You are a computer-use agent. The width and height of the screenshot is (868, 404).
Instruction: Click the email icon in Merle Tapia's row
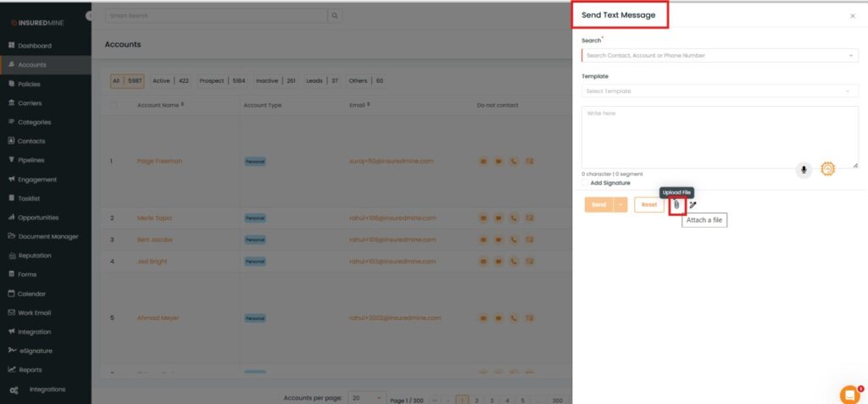[x=530, y=218]
